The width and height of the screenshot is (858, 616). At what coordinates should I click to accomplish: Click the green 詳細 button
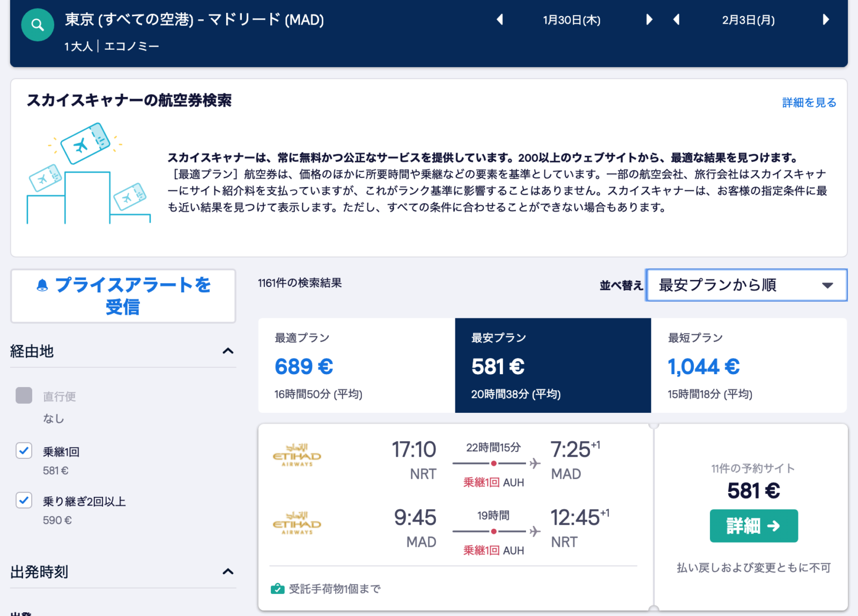click(x=753, y=526)
